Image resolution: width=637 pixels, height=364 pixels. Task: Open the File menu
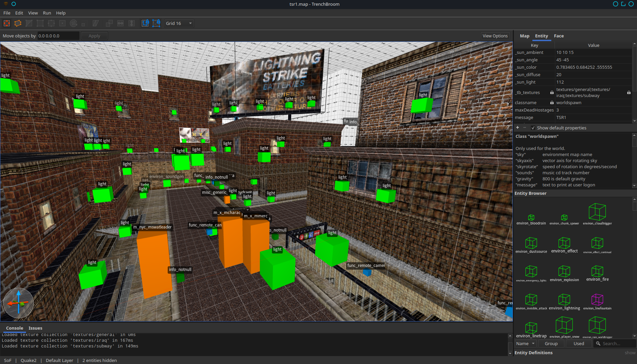[x=7, y=13]
